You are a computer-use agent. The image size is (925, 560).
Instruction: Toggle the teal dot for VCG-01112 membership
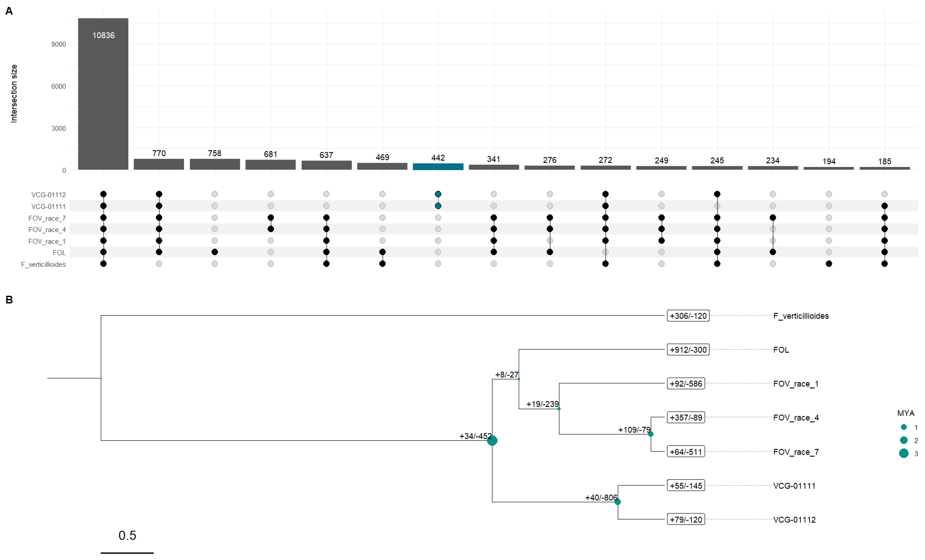click(x=438, y=194)
